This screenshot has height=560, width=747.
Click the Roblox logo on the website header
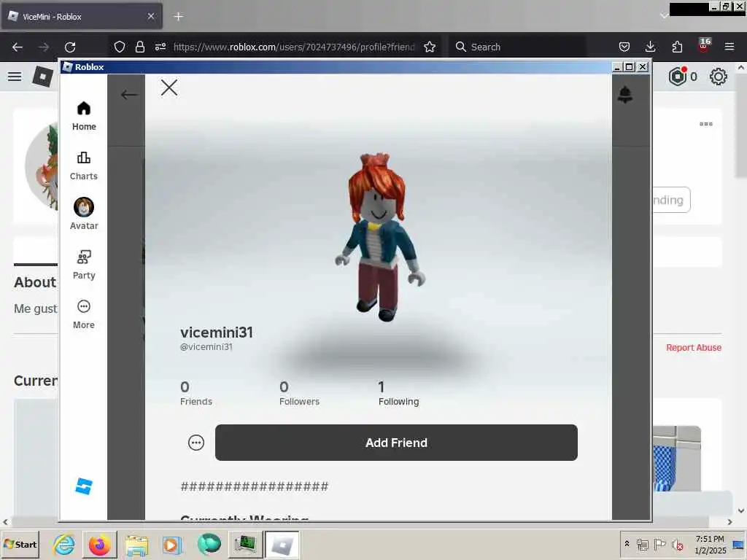point(42,76)
